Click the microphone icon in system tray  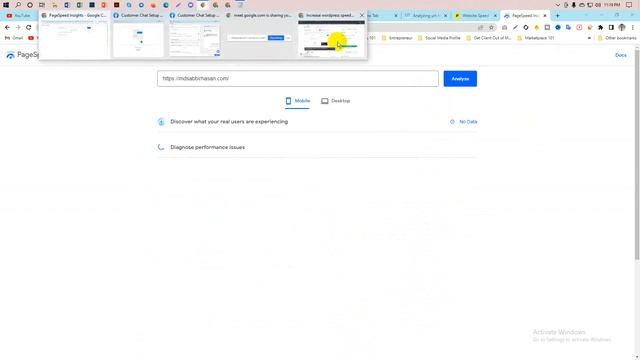573,5
